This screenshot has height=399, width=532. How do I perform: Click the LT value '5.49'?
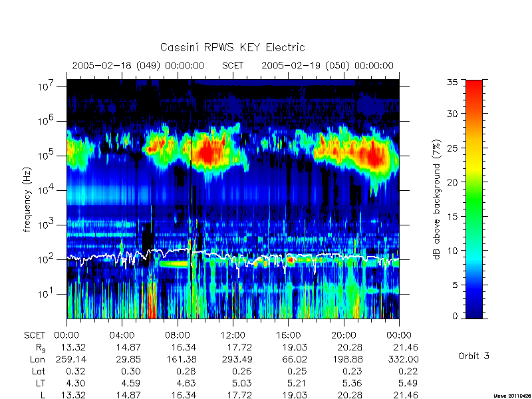[408, 383]
